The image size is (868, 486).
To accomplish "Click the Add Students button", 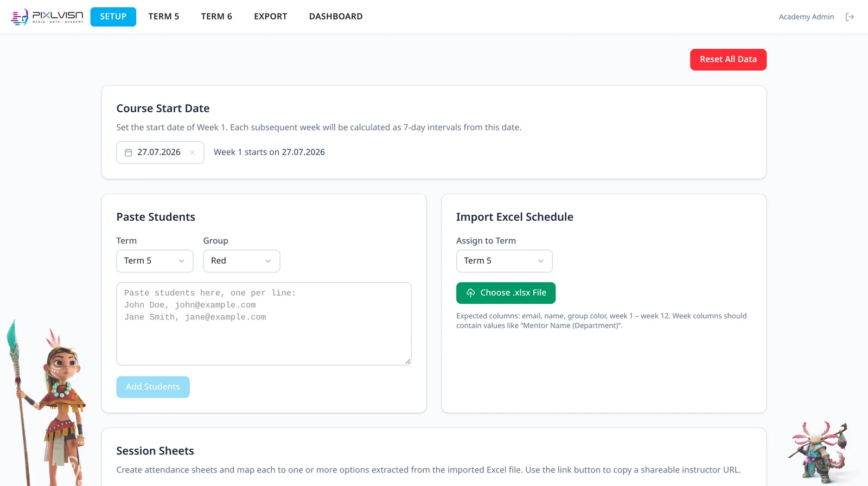I will click(153, 387).
